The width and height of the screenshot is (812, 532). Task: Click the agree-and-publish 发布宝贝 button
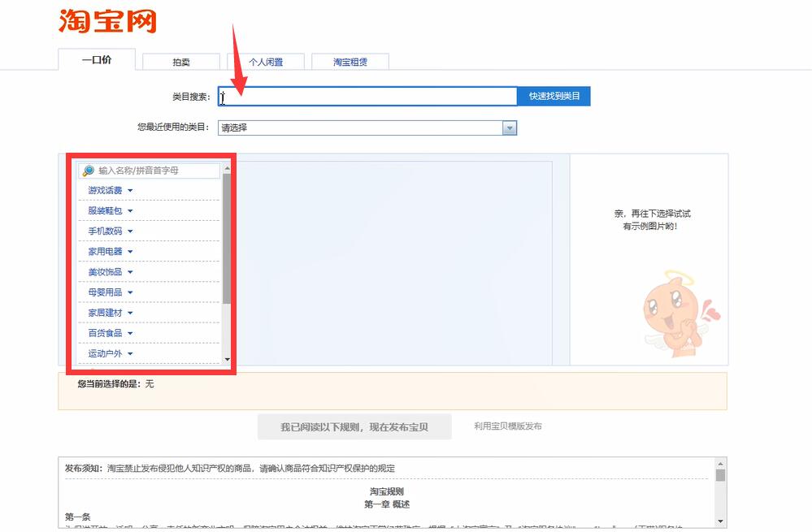354,426
